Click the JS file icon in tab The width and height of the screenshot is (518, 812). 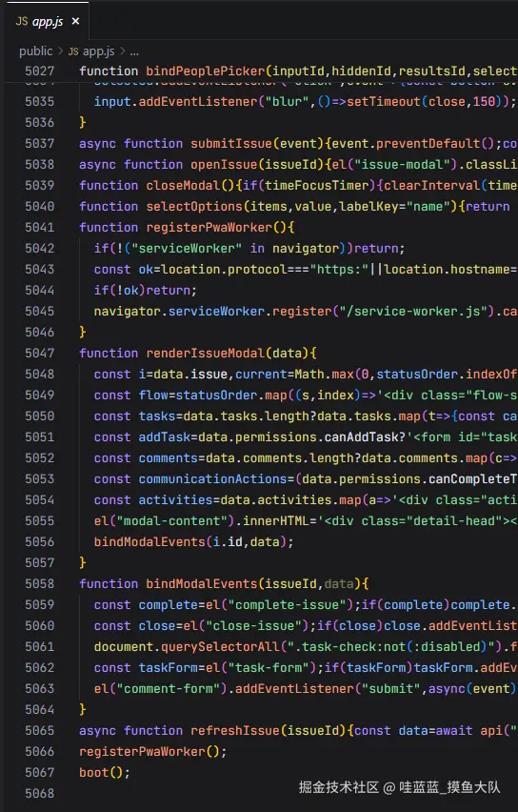point(22,21)
